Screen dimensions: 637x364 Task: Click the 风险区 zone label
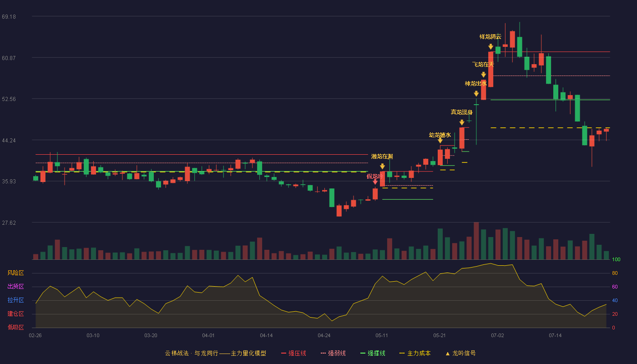tap(15, 273)
